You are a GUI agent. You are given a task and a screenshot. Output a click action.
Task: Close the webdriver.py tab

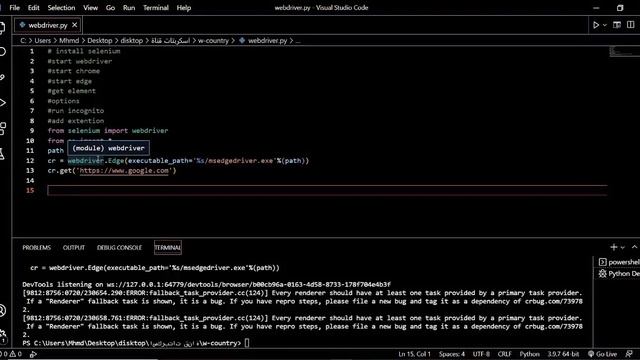75,25
